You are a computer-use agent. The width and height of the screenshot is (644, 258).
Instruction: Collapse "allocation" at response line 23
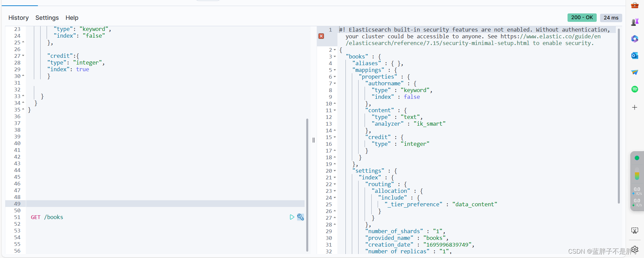(335, 191)
